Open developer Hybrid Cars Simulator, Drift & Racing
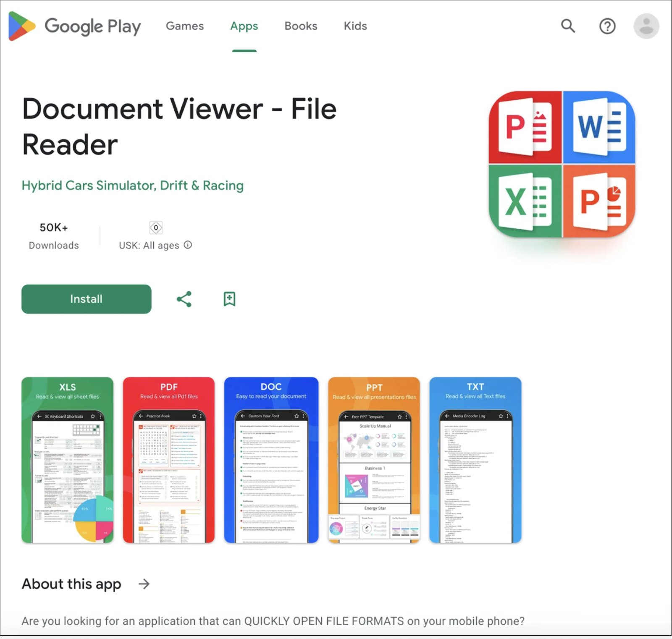The height and width of the screenshot is (639, 672). [133, 185]
